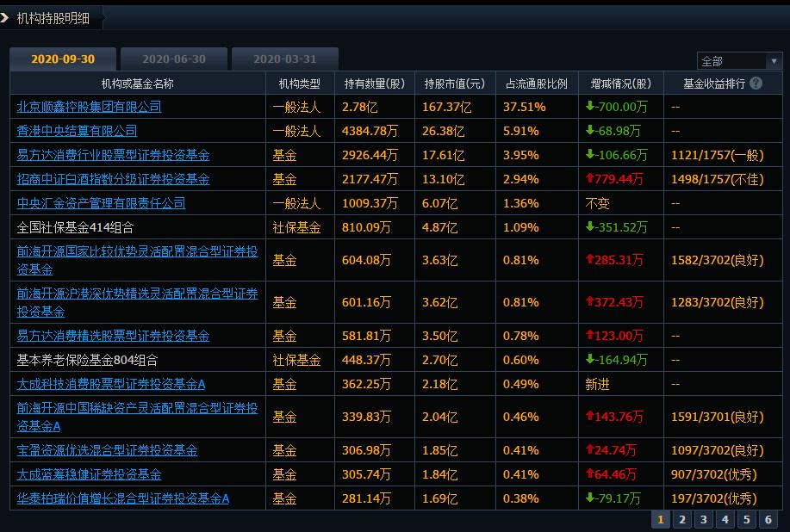Click the 机构持股明细 section title

pos(53,18)
